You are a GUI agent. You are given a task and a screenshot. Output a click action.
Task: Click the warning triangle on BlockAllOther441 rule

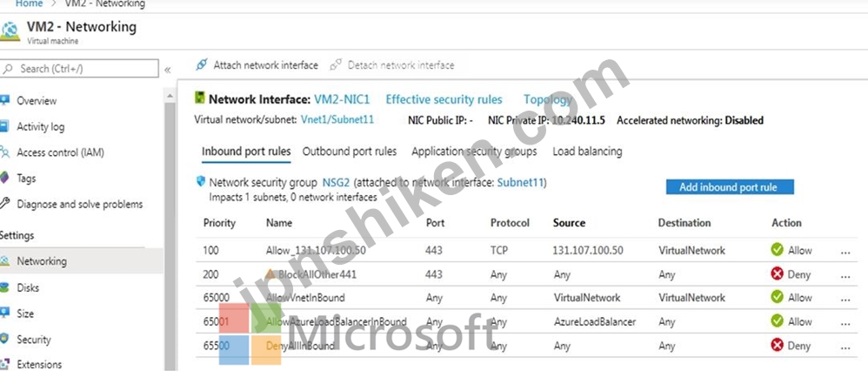tap(270, 274)
